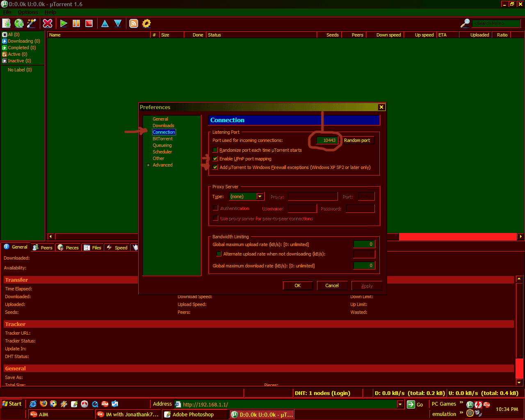Open the Help menu
Screen dimensions: 525x420
click(x=50, y=12)
